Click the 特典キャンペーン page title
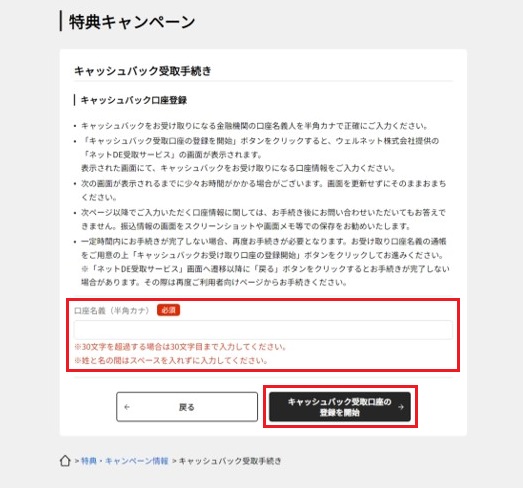Viewport: 523px width, 488px height. pos(132,22)
